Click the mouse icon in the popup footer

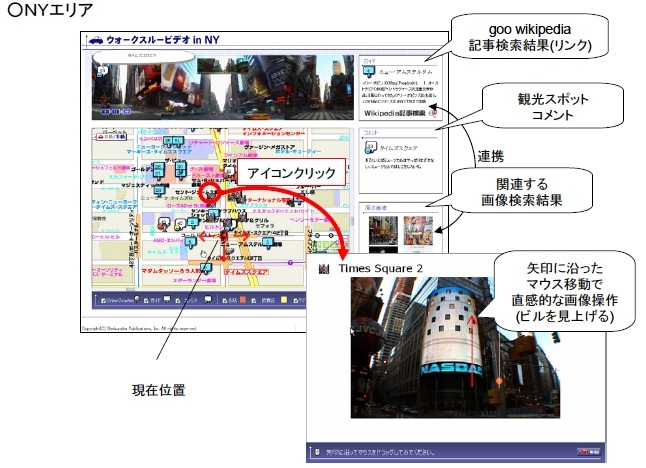(316, 452)
